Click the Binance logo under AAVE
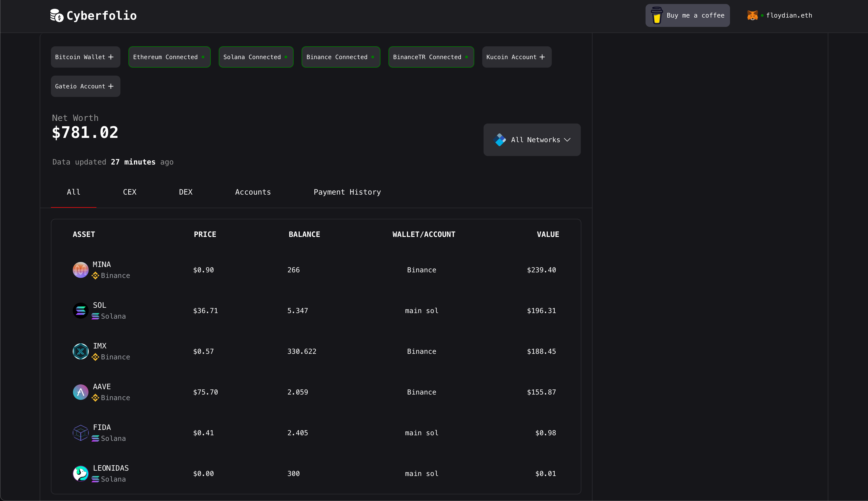Viewport: 868px width, 501px height. point(95,398)
